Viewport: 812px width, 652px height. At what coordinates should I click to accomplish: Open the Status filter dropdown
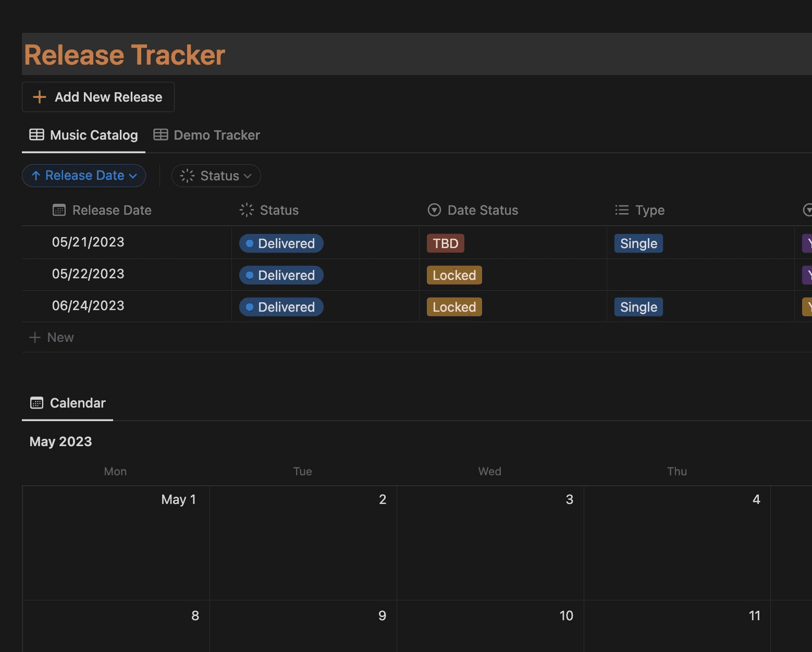(x=216, y=176)
